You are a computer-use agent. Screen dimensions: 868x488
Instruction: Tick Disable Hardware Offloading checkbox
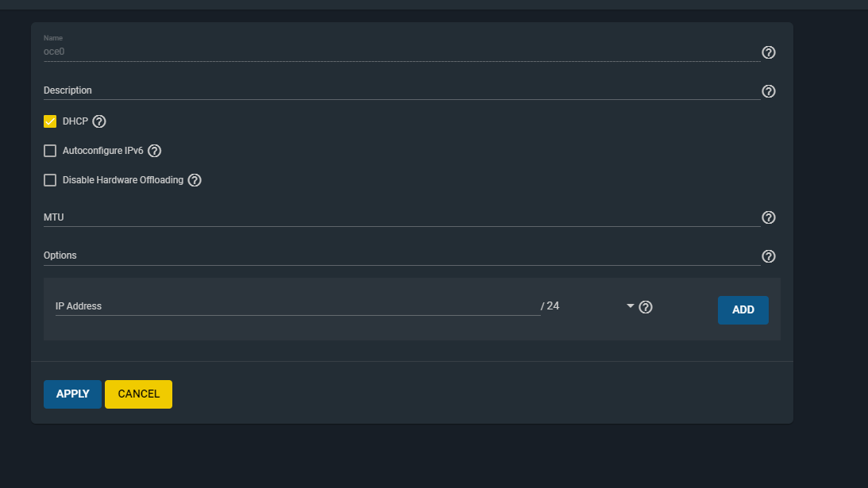click(x=50, y=180)
